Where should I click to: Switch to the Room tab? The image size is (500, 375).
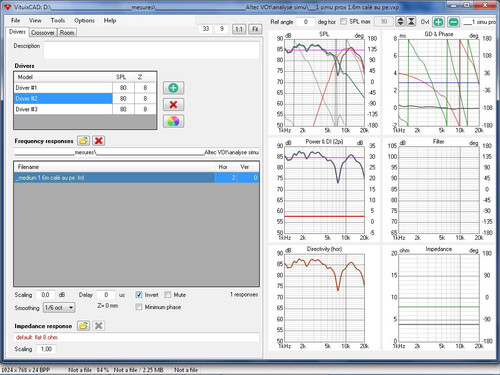click(x=67, y=33)
